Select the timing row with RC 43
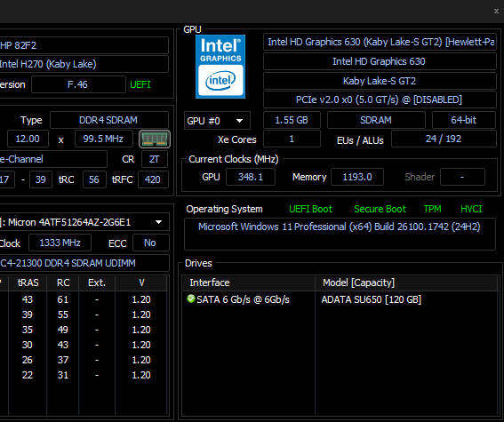The width and height of the screenshot is (504, 422). point(84,345)
